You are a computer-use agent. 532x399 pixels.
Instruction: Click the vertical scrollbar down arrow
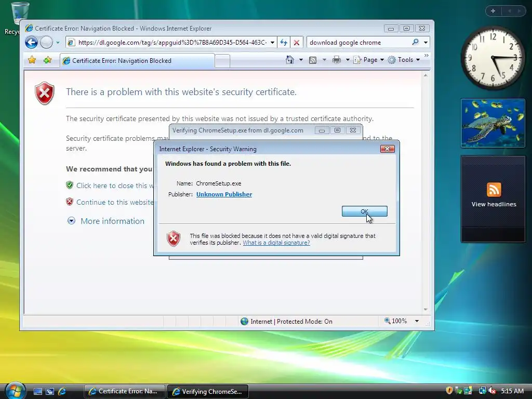pos(425,310)
